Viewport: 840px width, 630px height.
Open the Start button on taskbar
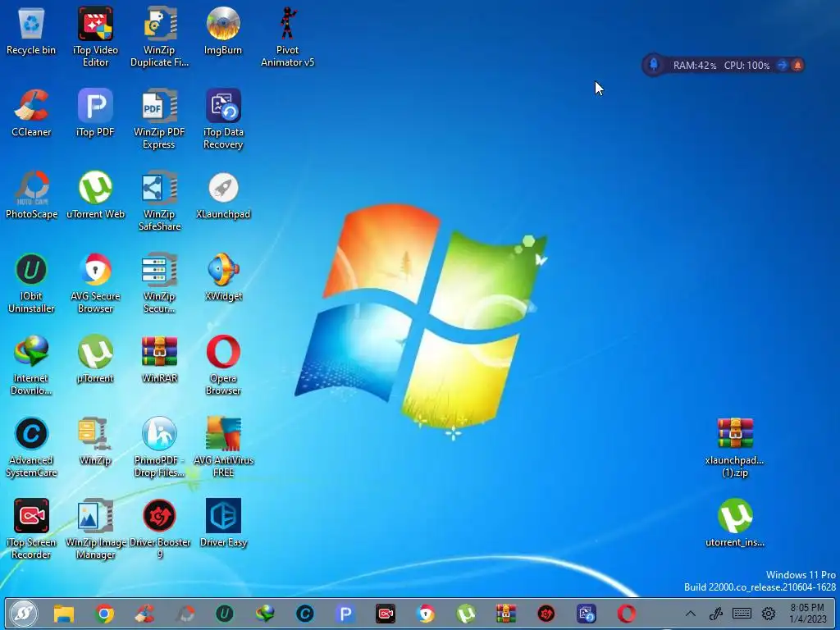pos(23,614)
